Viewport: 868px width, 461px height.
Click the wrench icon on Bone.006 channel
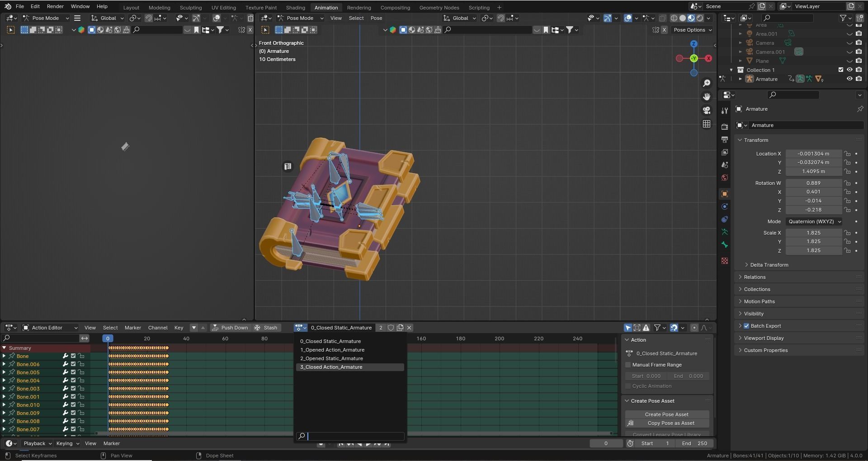(x=66, y=364)
